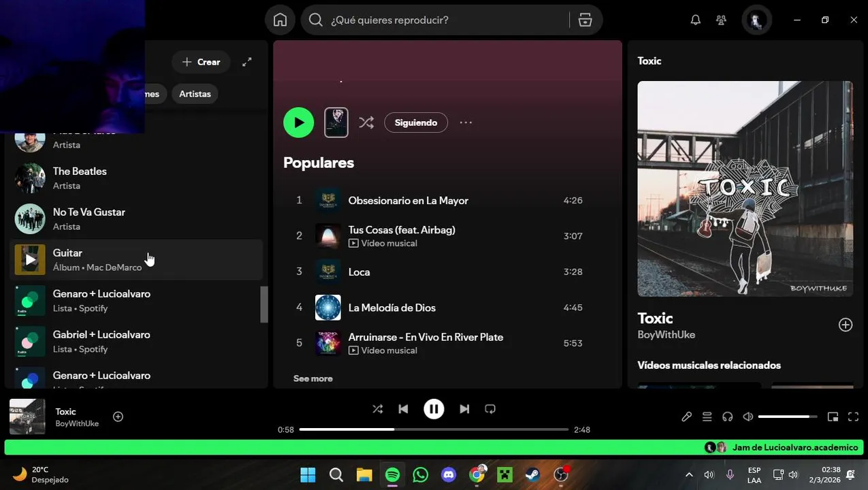Open Minecraft from taskbar
The height and width of the screenshot is (490, 868).
(x=505, y=474)
